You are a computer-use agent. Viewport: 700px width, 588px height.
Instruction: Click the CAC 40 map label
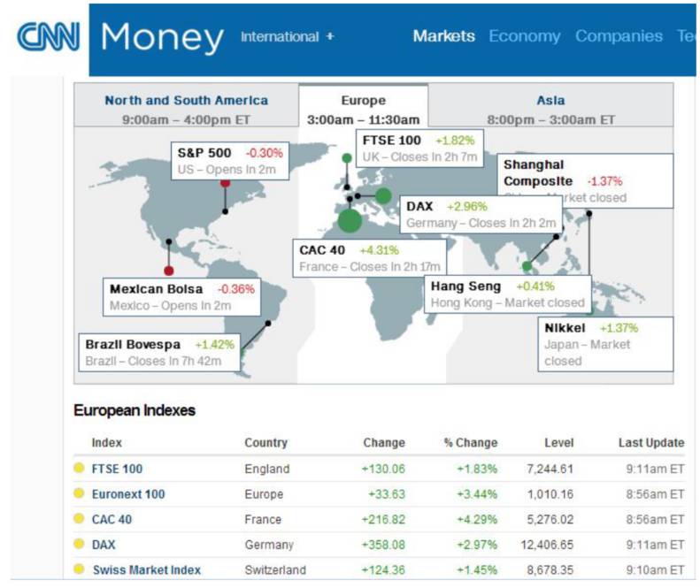point(370,258)
